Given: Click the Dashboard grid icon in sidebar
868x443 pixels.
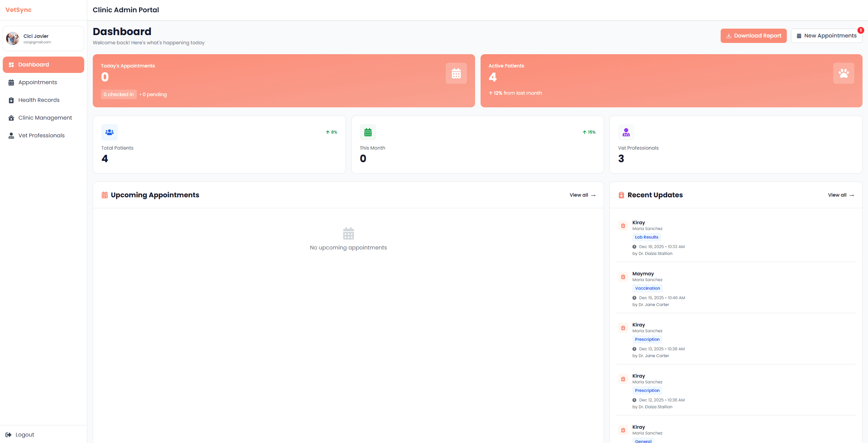Looking at the screenshot, I should pyautogui.click(x=11, y=65).
